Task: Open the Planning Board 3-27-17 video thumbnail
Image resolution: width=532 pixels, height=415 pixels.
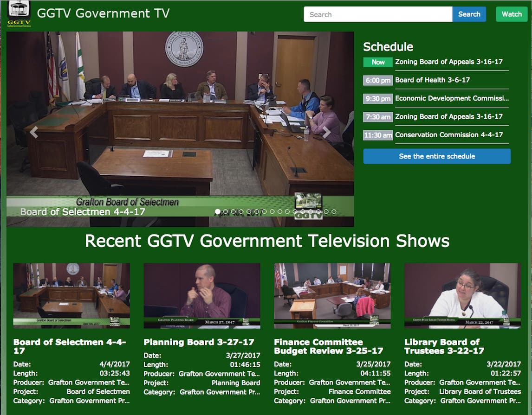Action: 202,296
